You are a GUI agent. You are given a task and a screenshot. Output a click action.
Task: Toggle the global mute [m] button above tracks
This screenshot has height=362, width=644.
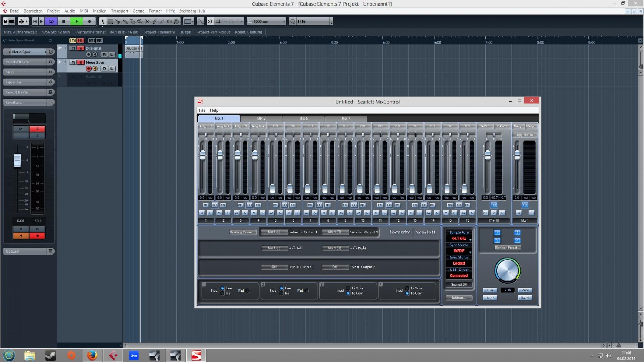73,40
